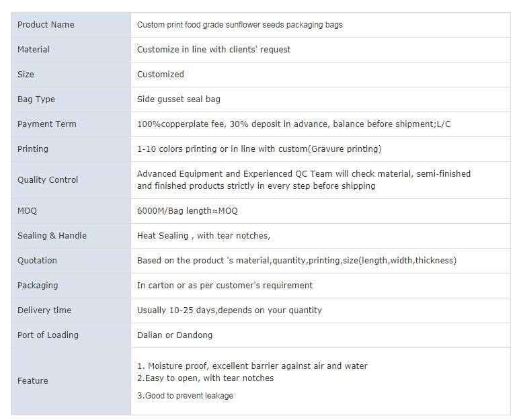The height and width of the screenshot is (420, 519).
Task: Click the Size row label
Action: click(x=26, y=75)
